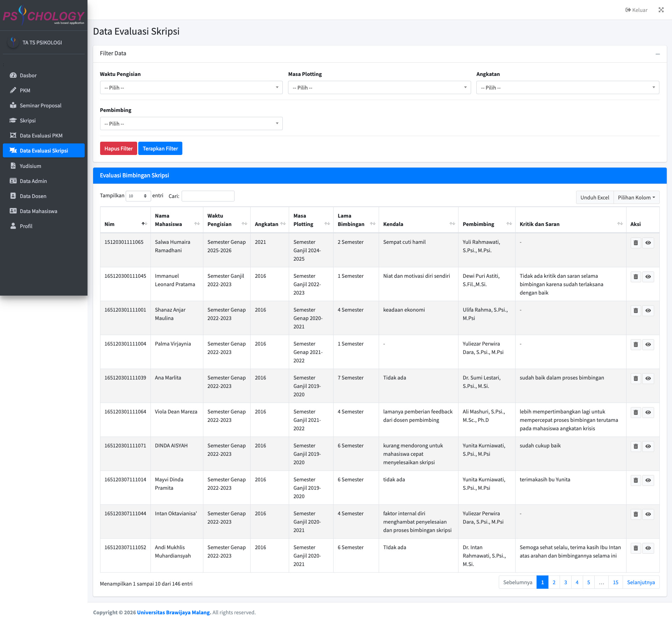Screen dimensions: 672x622
Task: Expand the Pembimbing filter dropdown
Action: 191,123
